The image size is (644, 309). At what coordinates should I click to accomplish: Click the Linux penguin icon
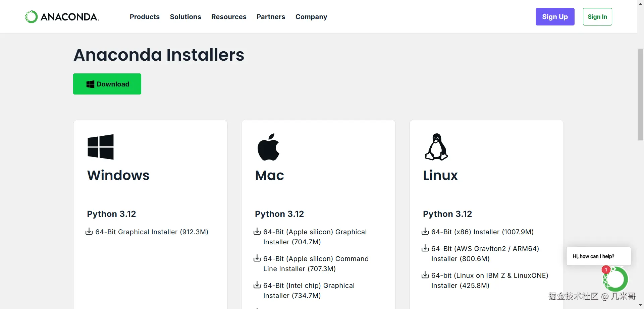[x=436, y=147]
